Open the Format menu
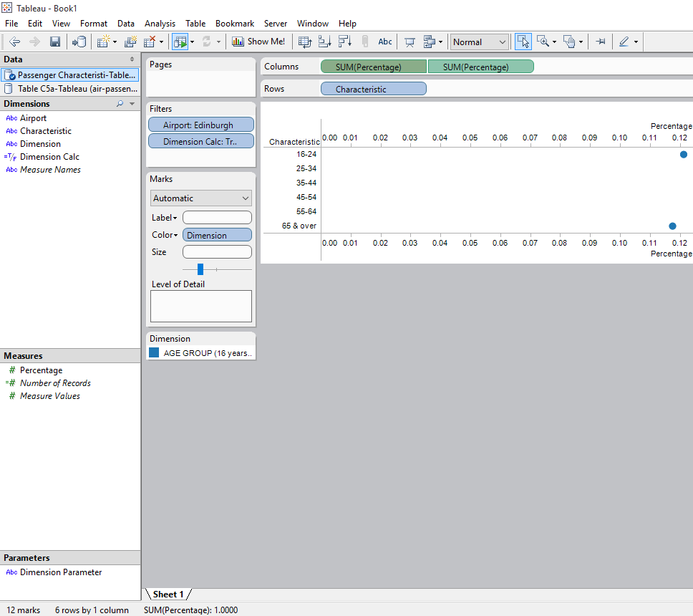693x616 pixels. coord(94,24)
